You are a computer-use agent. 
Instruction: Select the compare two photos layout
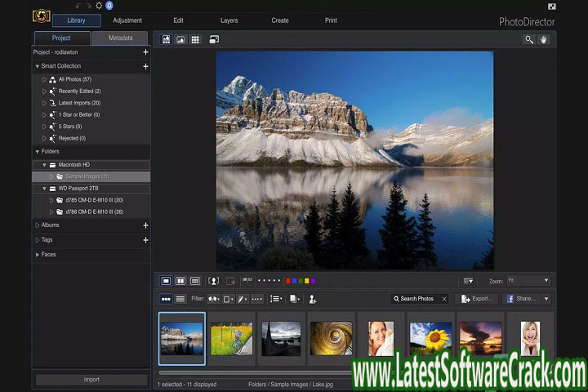(180, 281)
